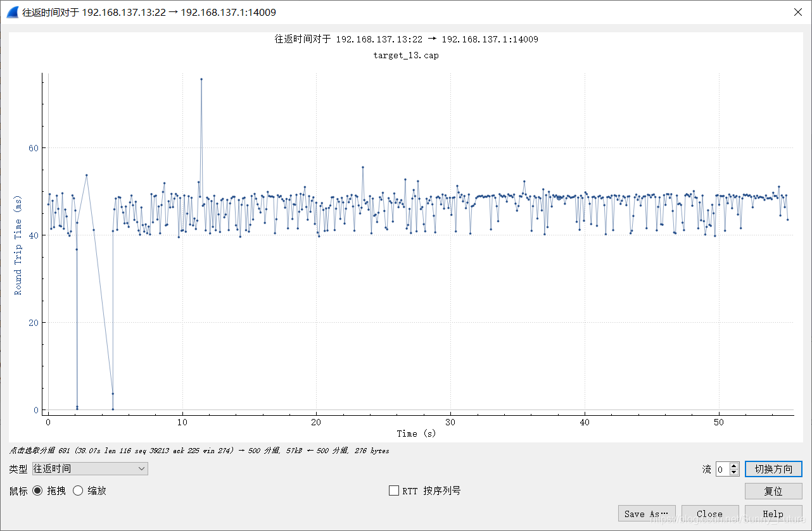Click the status hint text for packet 681

(200, 451)
